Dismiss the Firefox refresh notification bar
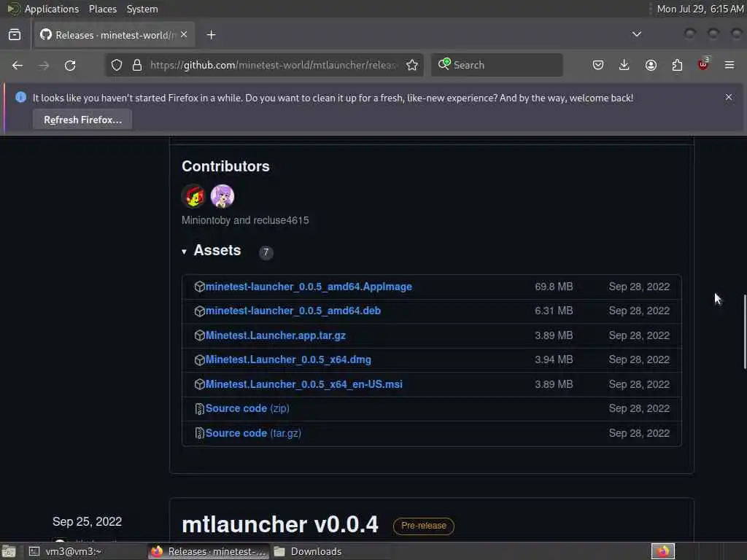Screen dimensions: 747x560 [729, 97]
